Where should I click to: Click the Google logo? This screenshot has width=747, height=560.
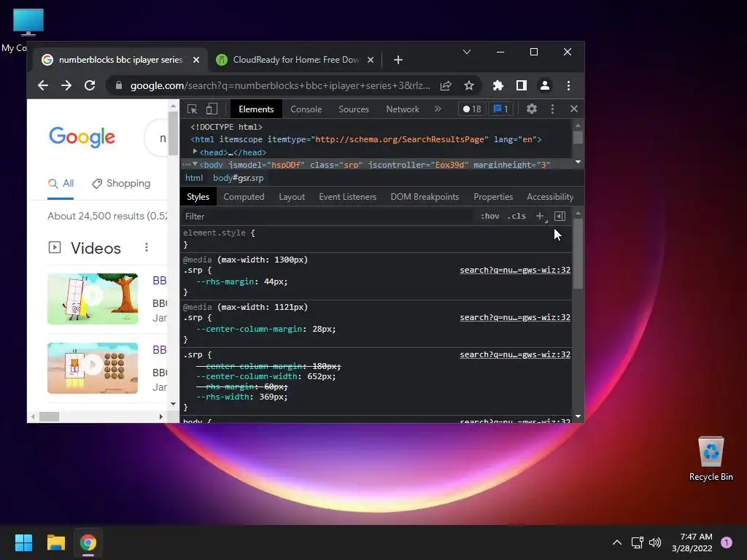pyautogui.click(x=82, y=137)
